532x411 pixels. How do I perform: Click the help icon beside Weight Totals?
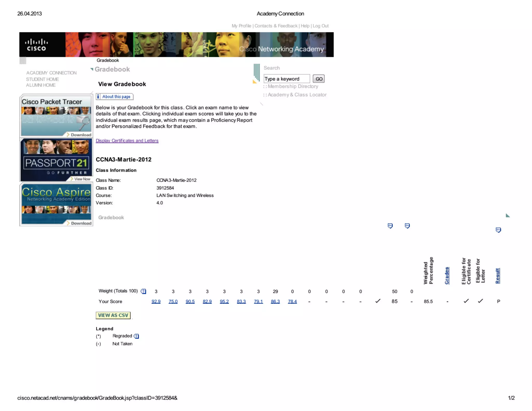pyautogui.click(x=143, y=291)
